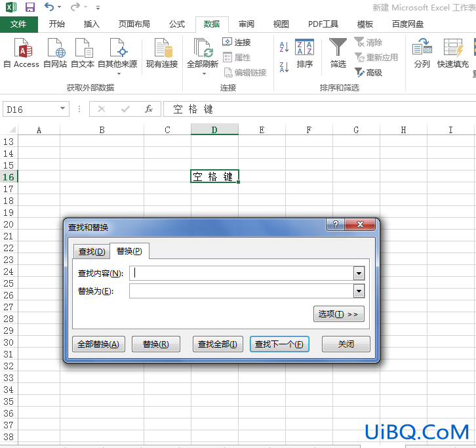Click Find Next (查找下一个) button

[279, 344]
